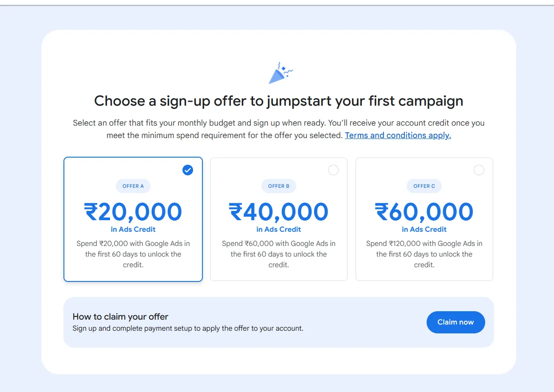Open the Terms and conditions link
Screen dimensions: 554x392
point(398,135)
